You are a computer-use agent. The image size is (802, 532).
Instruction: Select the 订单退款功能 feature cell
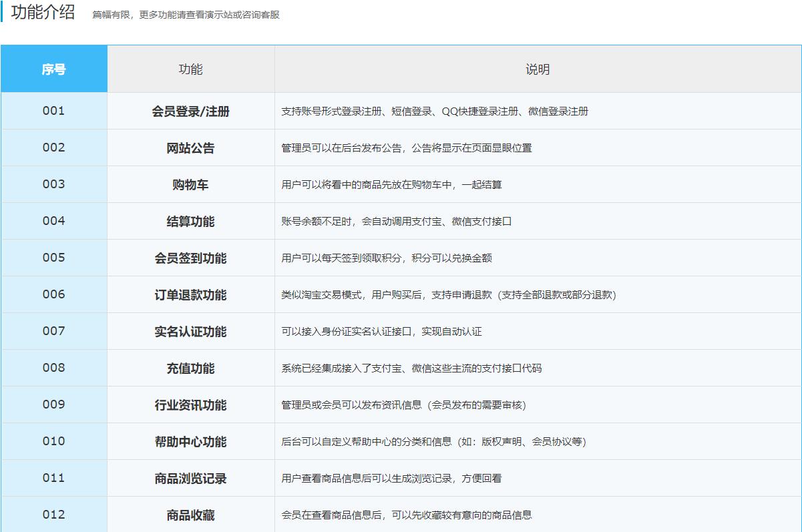coord(191,294)
